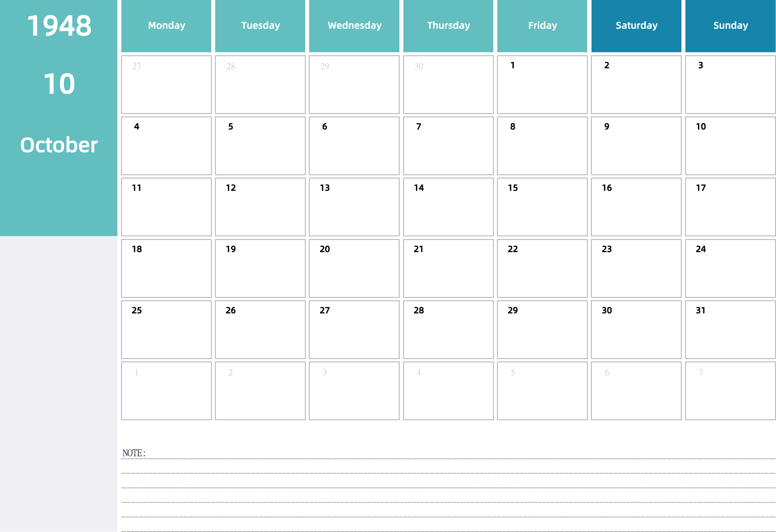Click Tuesday column header label
Viewport: 776px width, 532px height.
[260, 25]
